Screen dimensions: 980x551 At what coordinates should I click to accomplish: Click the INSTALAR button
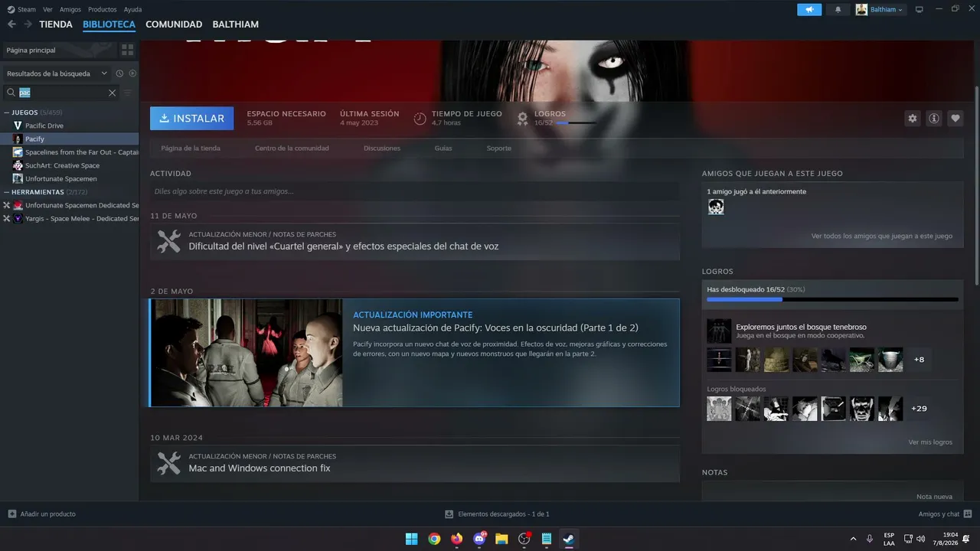[x=192, y=119]
